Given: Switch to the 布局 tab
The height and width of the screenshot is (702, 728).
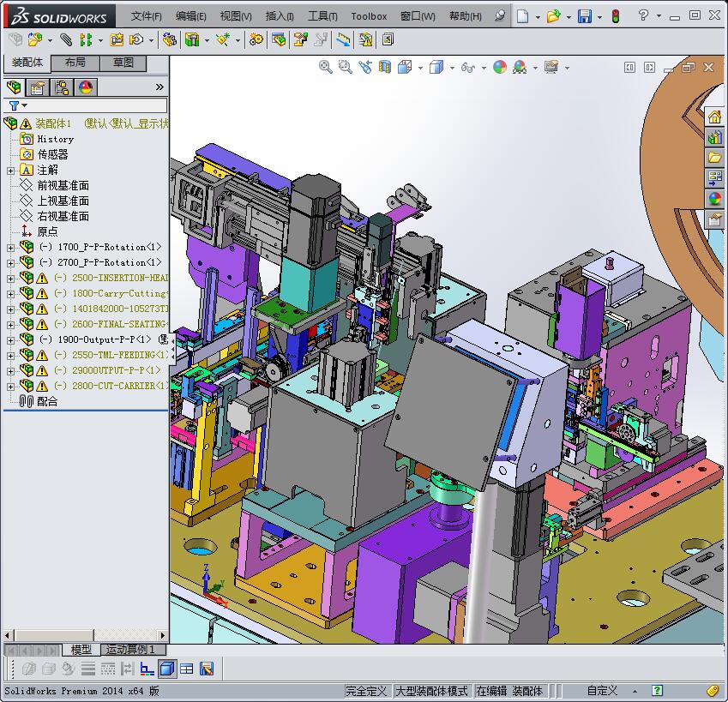Looking at the screenshot, I should point(75,63).
